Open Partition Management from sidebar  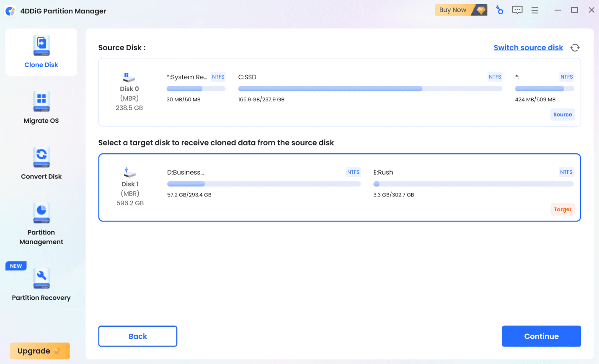pos(41,224)
